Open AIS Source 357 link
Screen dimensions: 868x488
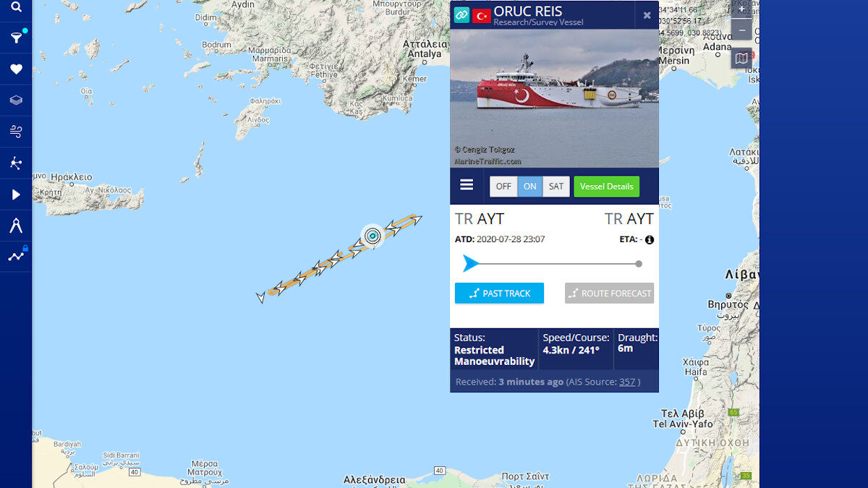pos(627,382)
